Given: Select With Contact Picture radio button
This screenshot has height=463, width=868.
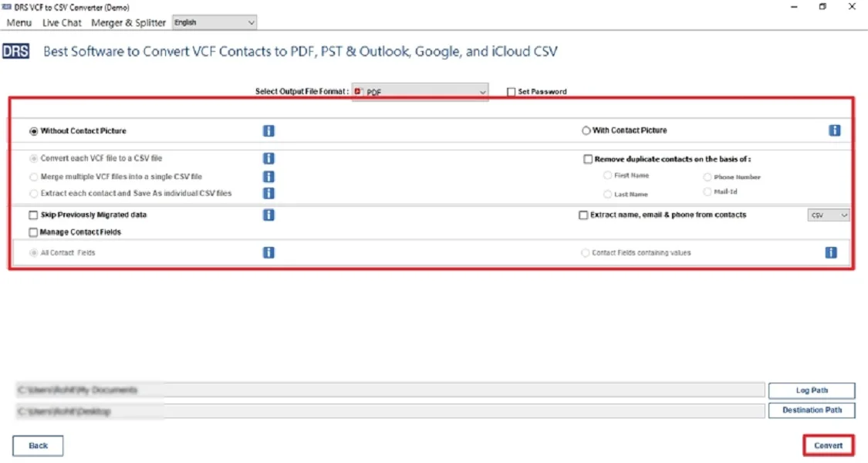Looking at the screenshot, I should (x=586, y=130).
